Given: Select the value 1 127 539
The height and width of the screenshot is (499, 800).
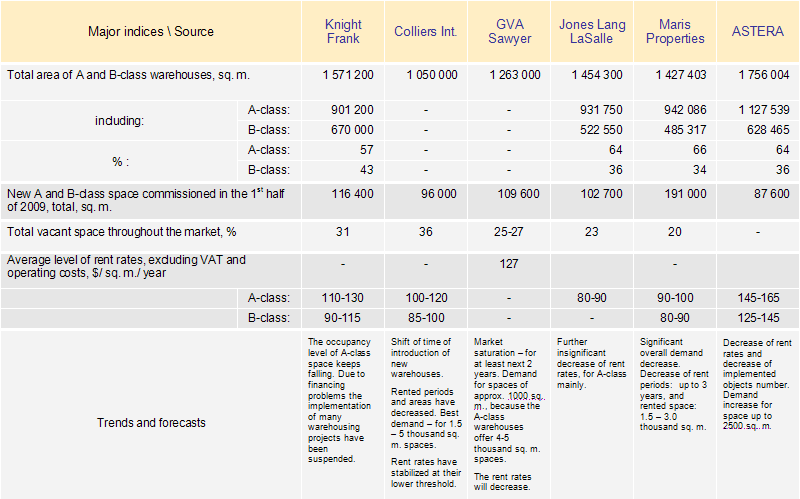Looking at the screenshot, I should (x=764, y=110).
